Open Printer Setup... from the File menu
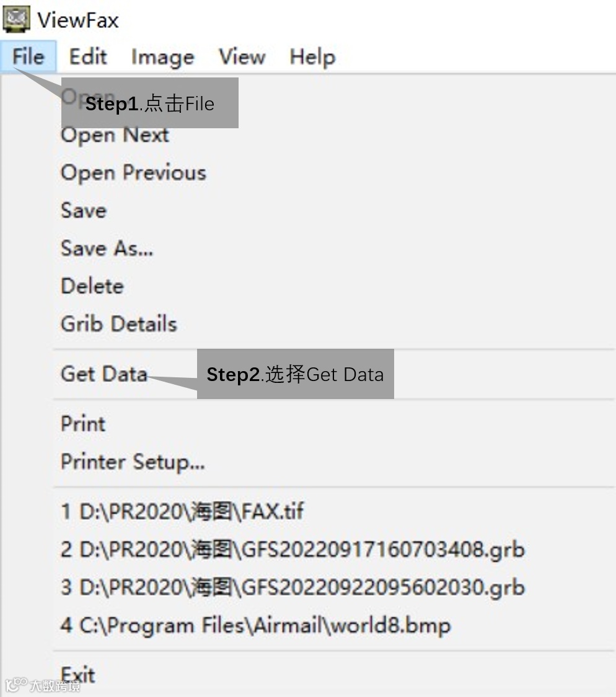The width and height of the screenshot is (616, 697). (x=133, y=462)
